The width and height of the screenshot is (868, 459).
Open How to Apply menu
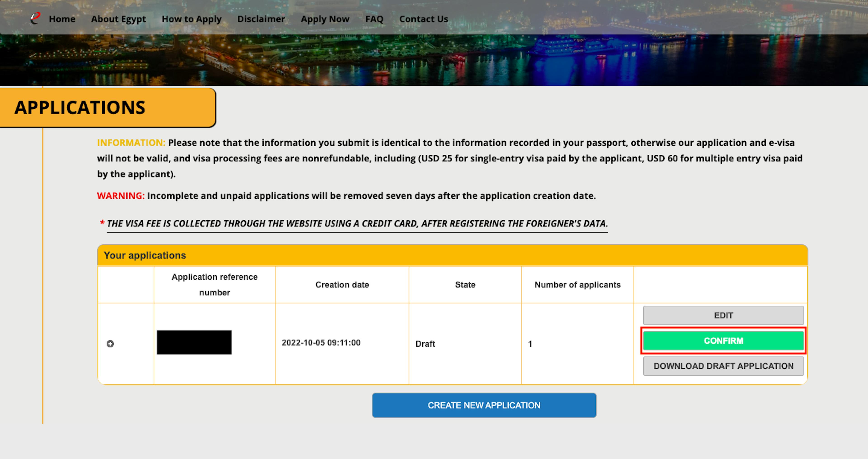pyautogui.click(x=191, y=19)
